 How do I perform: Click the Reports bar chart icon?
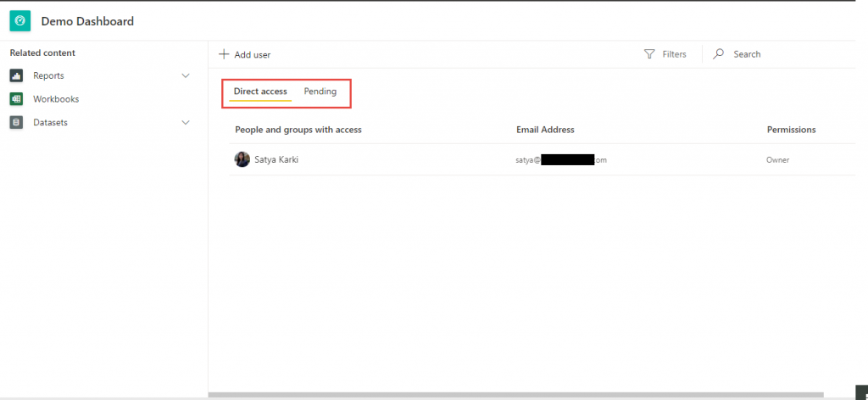(x=16, y=75)
